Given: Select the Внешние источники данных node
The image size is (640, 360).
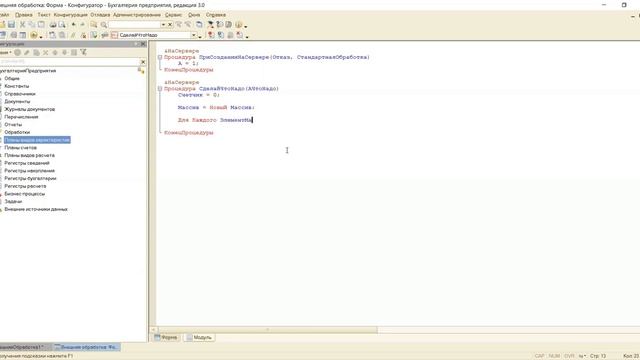Looking at the screenshot, I should (36, 209).
